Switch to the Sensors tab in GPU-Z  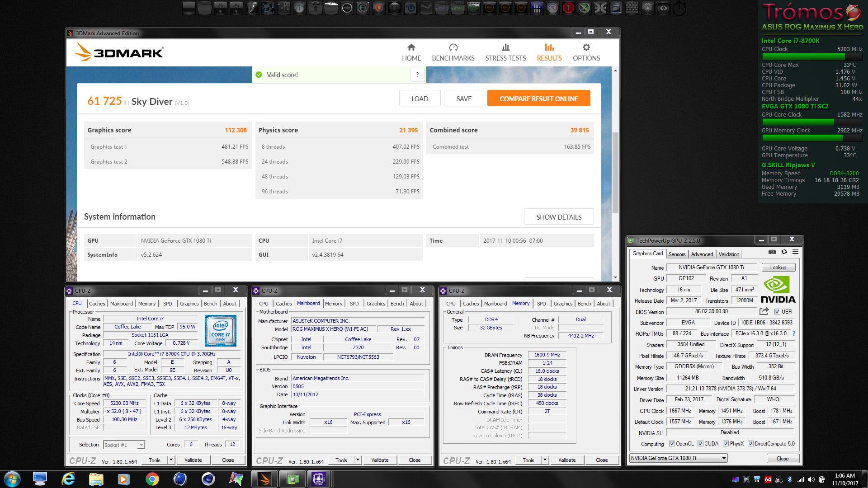pos(677,254)
